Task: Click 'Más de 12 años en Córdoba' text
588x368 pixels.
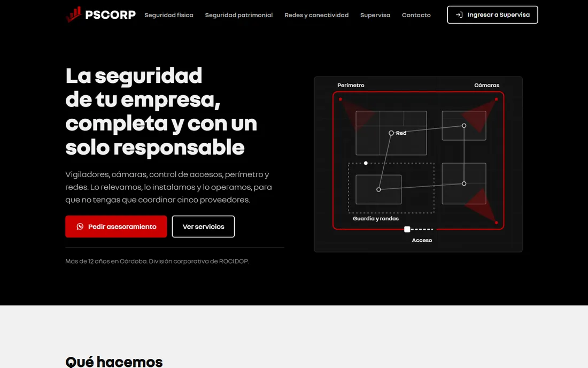Action: 106,261
